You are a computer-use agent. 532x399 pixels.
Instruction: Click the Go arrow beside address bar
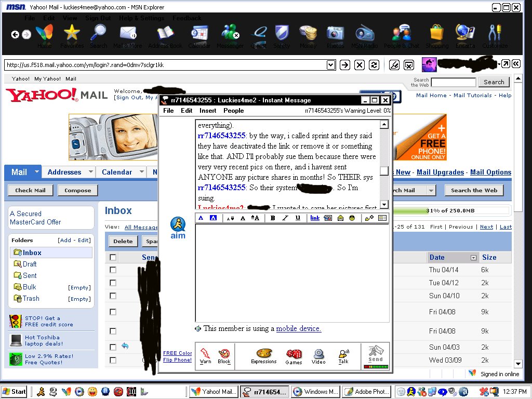[x=345, y=65]
